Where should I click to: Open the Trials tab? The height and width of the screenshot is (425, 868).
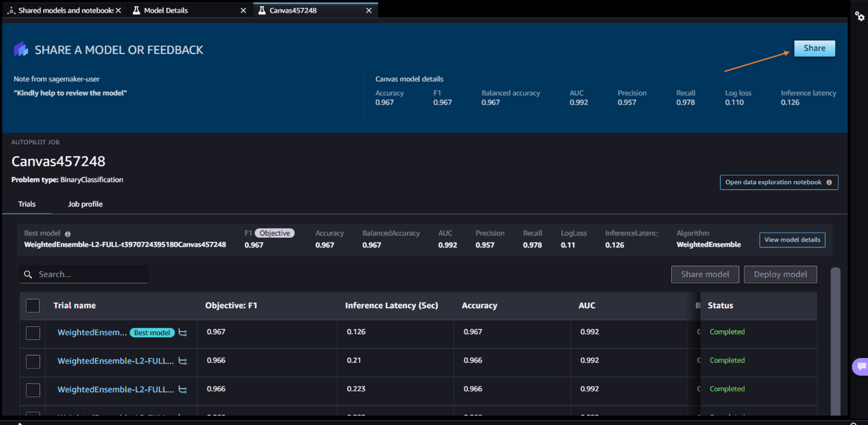[27, 204]
